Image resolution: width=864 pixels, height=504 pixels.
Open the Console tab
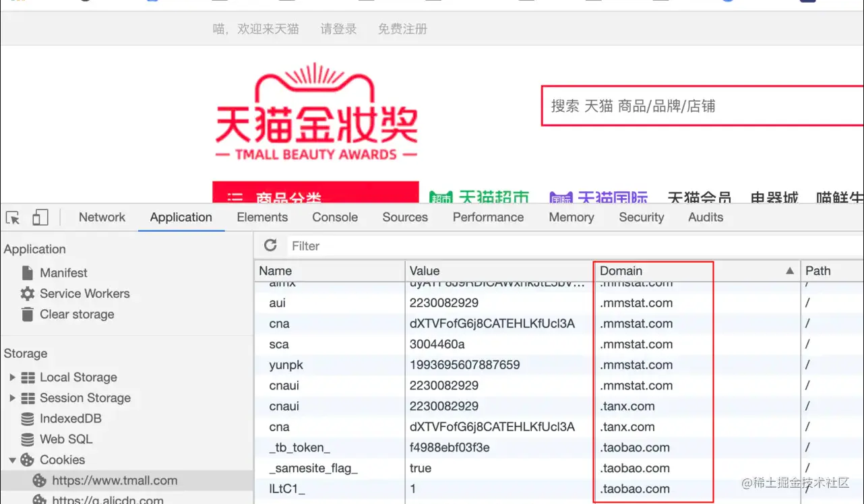click(335, 217)
